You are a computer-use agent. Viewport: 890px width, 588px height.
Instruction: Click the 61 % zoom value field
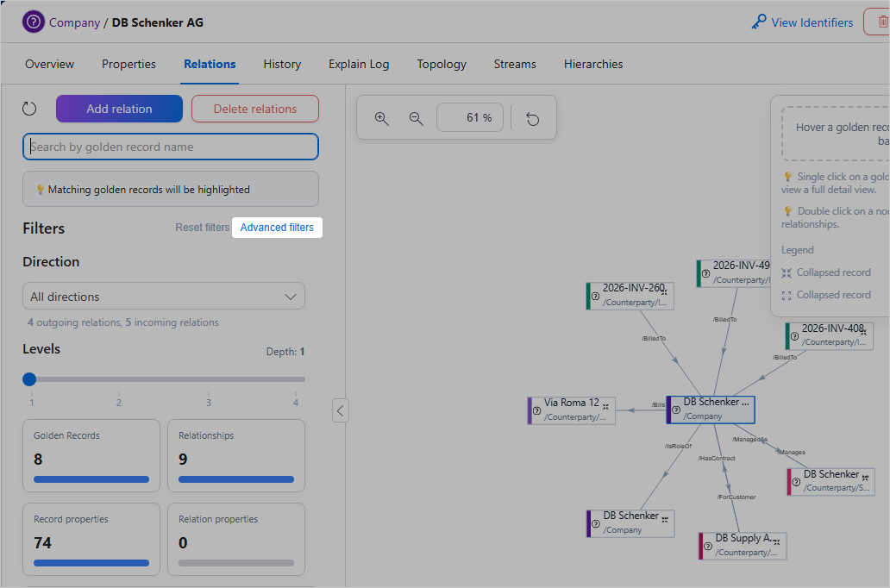[x=470, y=117]
